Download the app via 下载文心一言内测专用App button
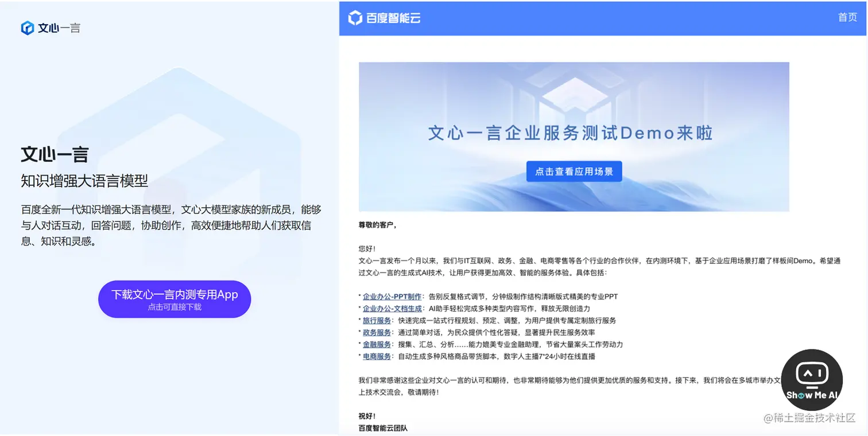Image resolution: width=868 pixels, height=436 pixels. tap(175, 299)
